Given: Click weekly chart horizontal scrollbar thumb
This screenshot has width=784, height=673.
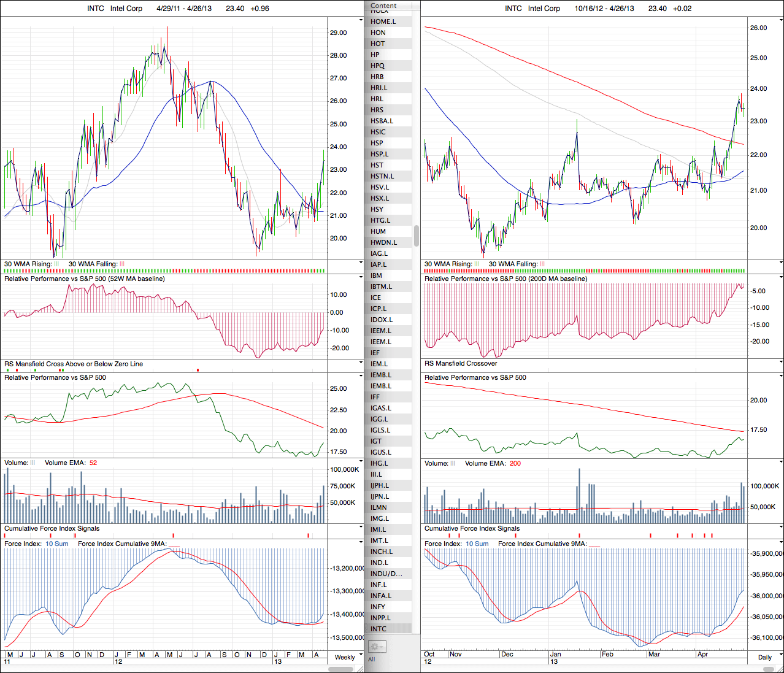Looking at the screenshot, I should 340,669.
